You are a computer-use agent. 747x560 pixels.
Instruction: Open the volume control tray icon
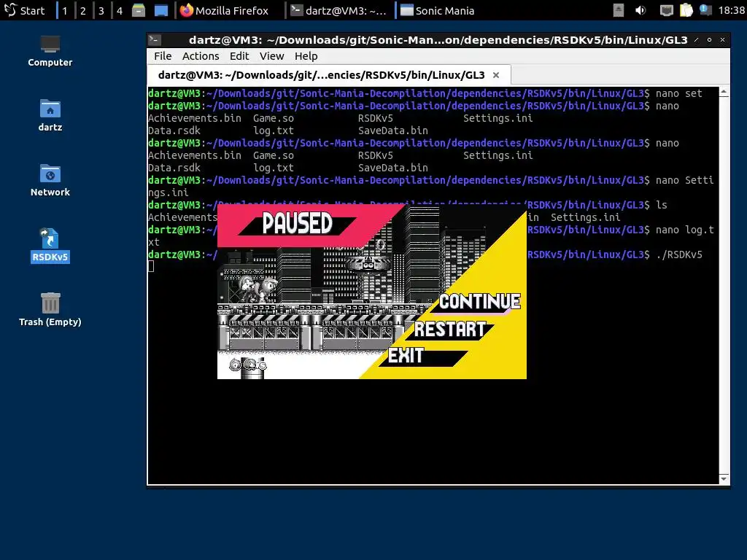640,10
